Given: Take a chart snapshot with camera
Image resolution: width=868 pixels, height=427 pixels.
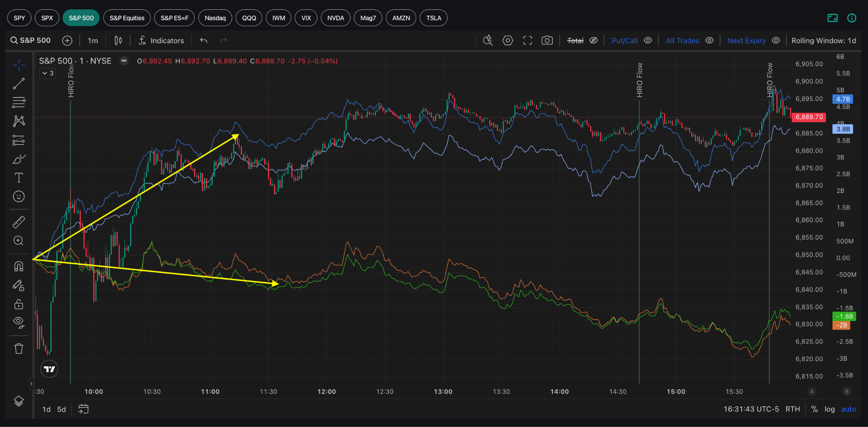Looking at the screenshot, I should point(547,40).
